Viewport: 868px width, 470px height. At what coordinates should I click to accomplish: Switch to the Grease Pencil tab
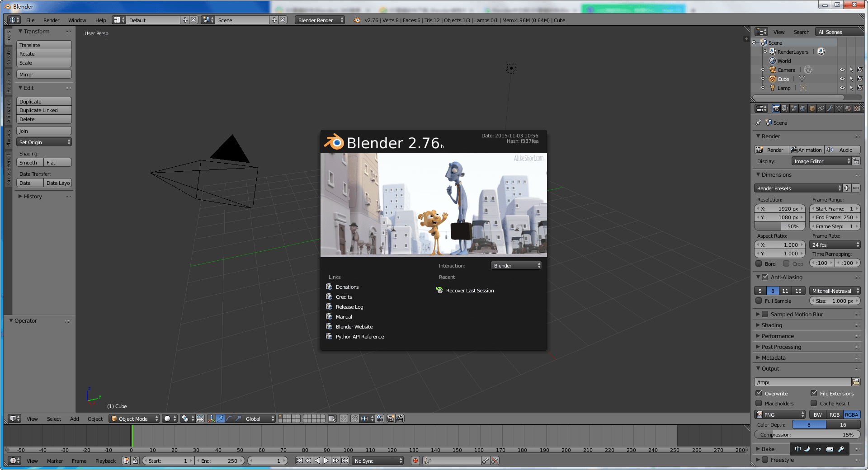pos(8,169)
